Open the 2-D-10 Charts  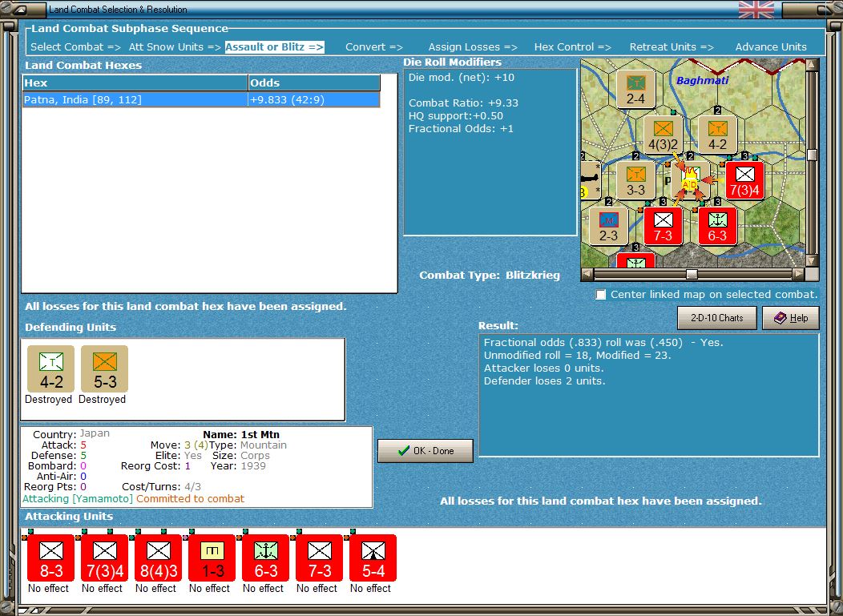[x=716, y=318]
